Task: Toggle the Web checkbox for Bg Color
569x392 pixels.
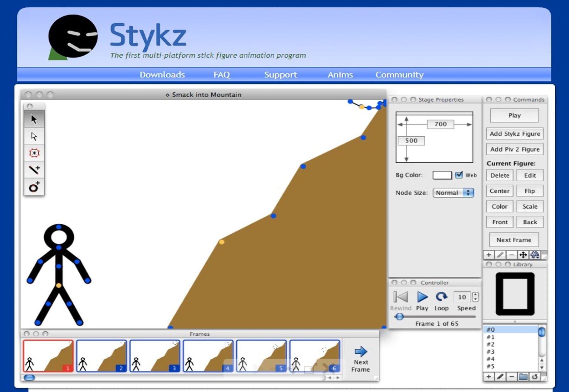Action: [x=459, y=175]
